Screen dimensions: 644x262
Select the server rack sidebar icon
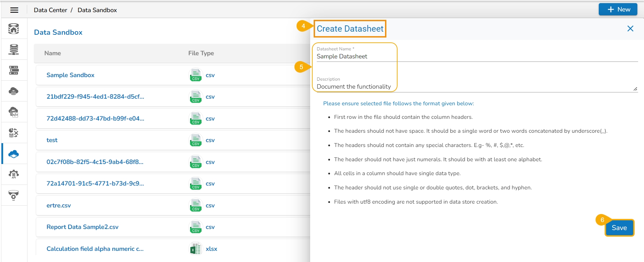point(14,70)
